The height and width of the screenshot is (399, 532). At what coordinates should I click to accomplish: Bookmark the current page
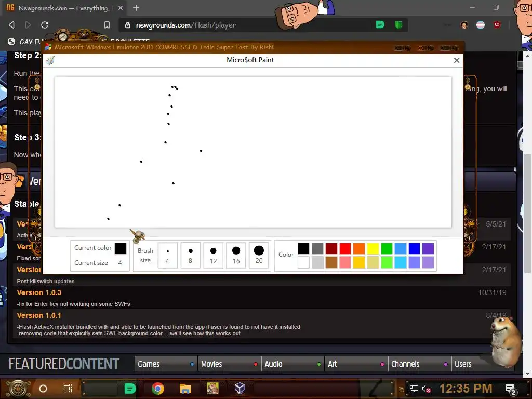point(107,25)
